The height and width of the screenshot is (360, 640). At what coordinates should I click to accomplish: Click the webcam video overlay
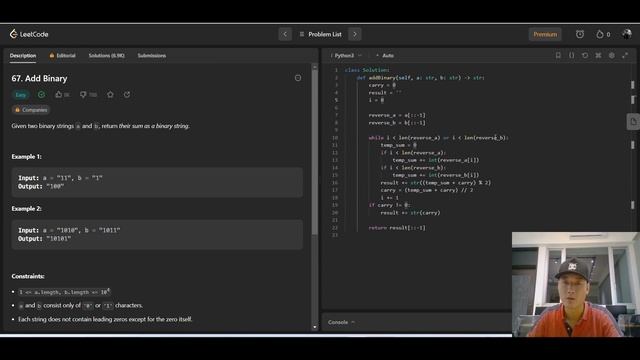coord(576,284)
